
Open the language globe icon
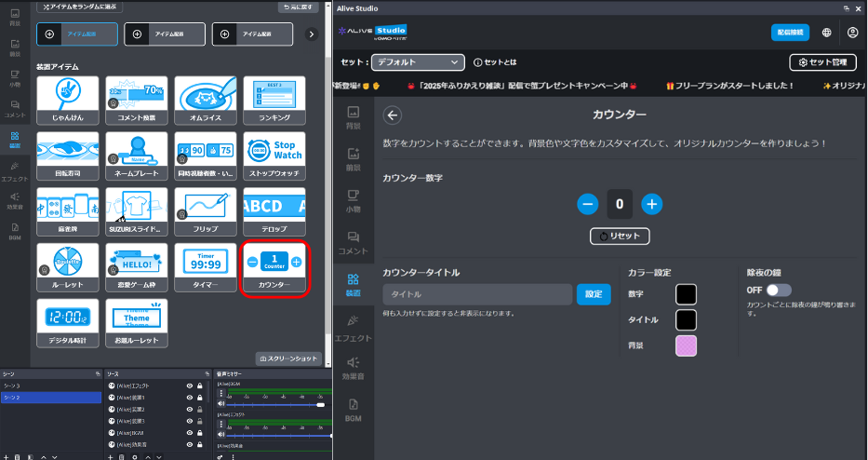pos(827,33)
